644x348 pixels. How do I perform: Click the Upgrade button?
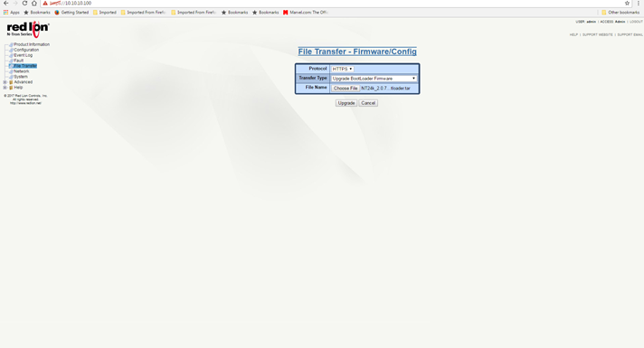point(346,103)
